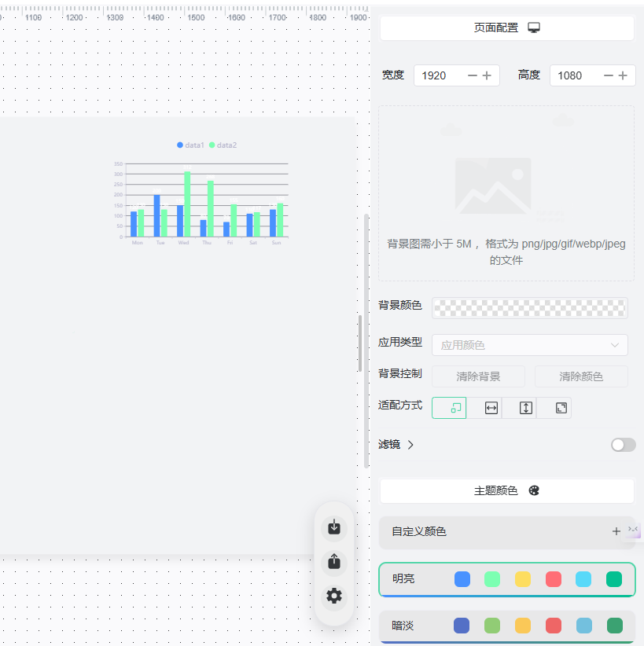Screen dimensions: 644x646
Task: Click the canvas vertical scrollbar
Action: pos(366,341)
